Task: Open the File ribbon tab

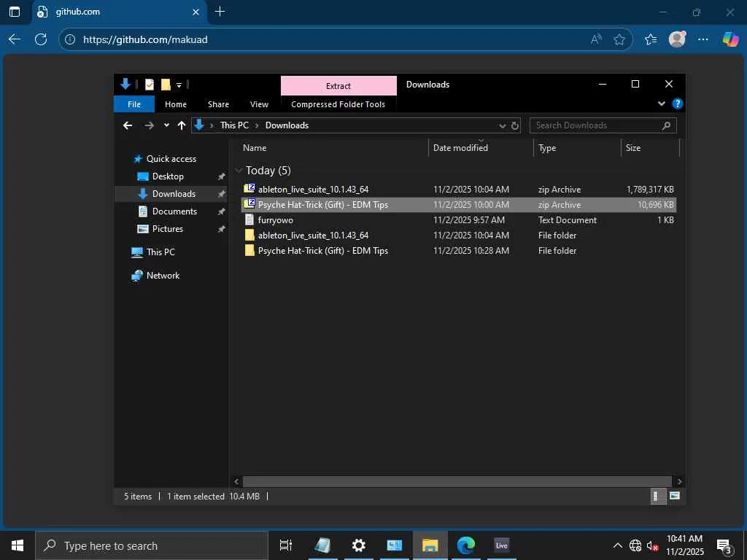Action: pyautogui.click(x=134, y=104)
